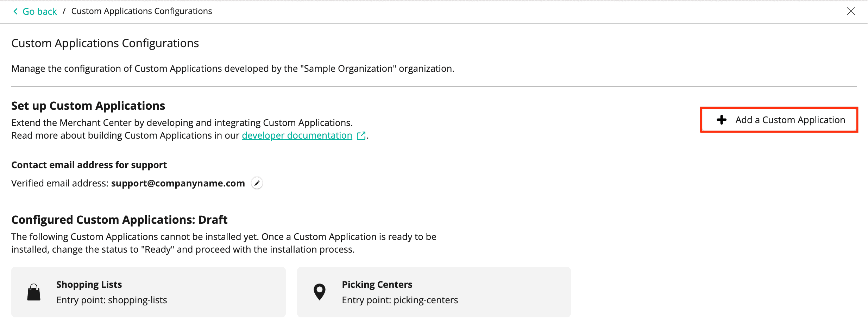Select the Custom Applications Configurations breadcrumb
868x336 pixels.
[141, 11]
